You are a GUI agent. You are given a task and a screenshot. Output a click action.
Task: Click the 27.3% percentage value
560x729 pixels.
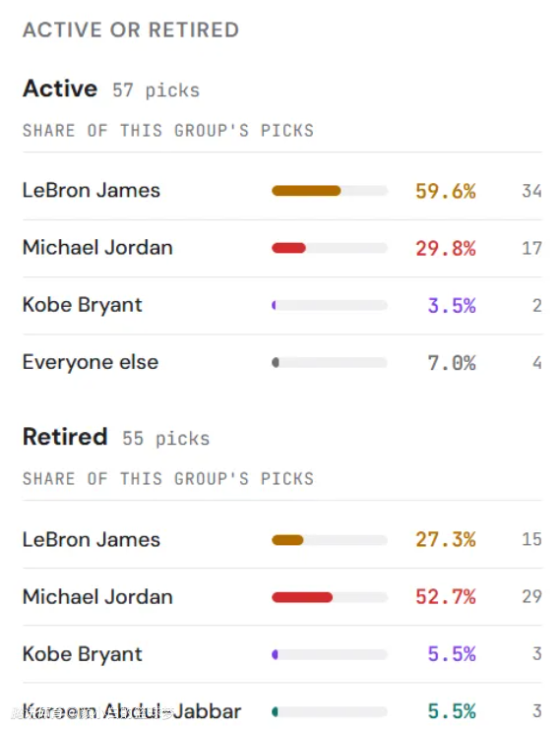tap(446, 540)
